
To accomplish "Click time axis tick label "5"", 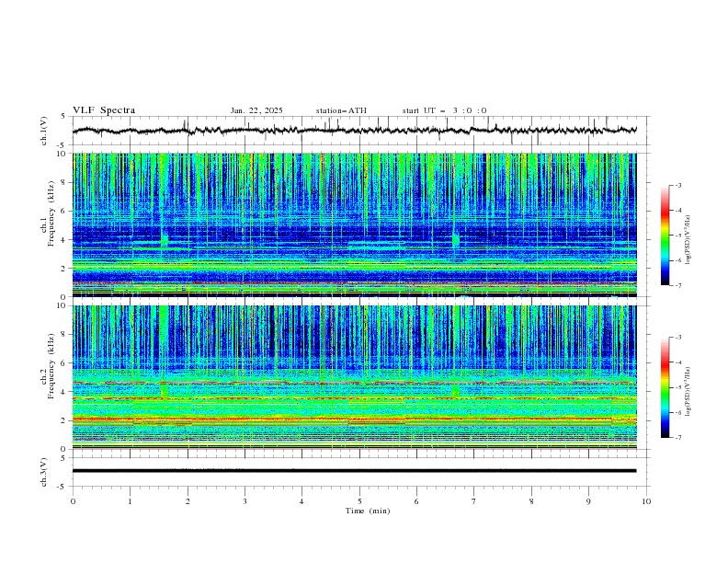I will click(359, 501).
